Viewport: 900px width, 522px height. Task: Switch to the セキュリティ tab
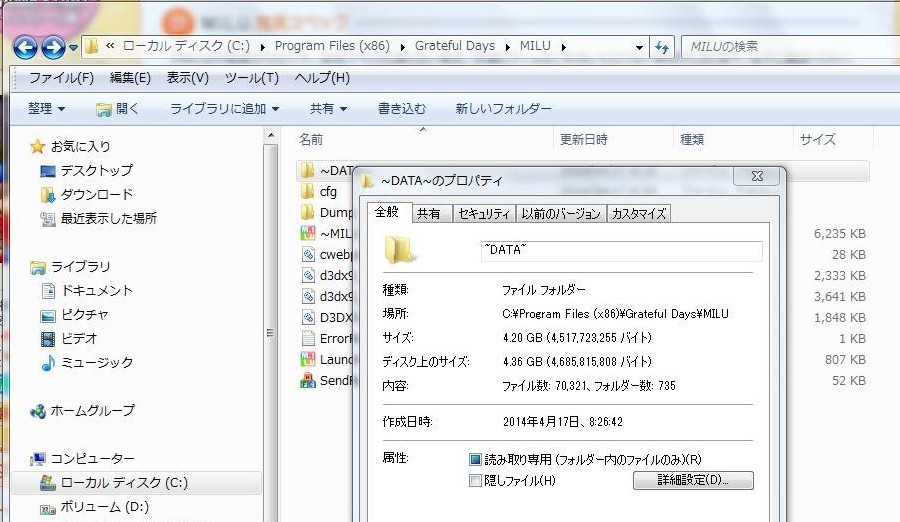click(x=483, y=213)
